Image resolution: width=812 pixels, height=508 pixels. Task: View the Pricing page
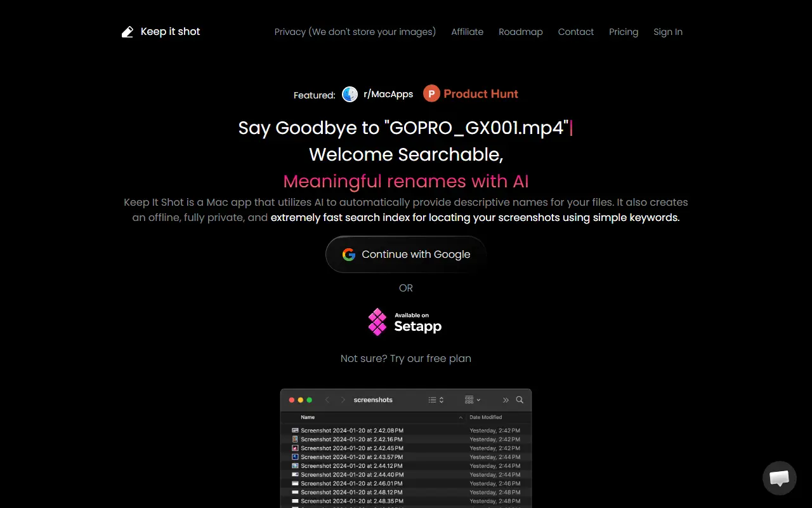click(624, 32)
